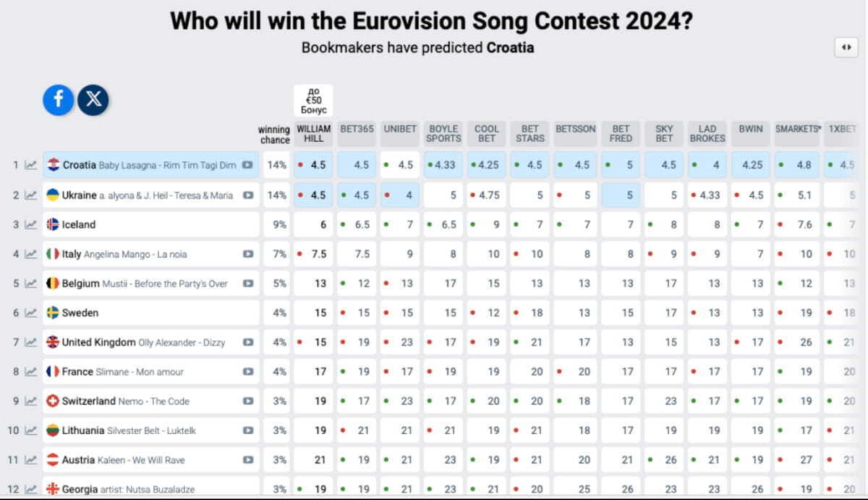This screenshot has height=500, width=868.
Task: Play Ukraine Teresa & Maria video
Action: [247, 195]
